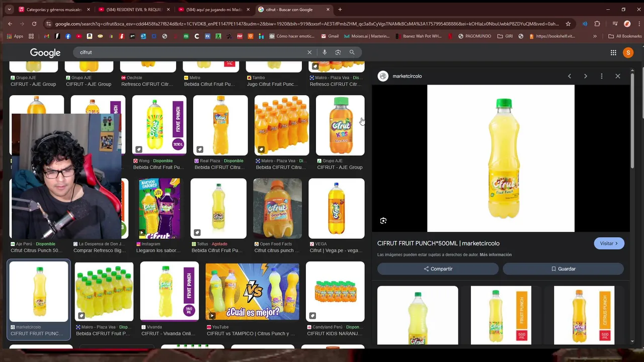Screen dimensions: 644x362
Task: Open the Open Food Facts citrus punch image
Action: click(278, 209)
